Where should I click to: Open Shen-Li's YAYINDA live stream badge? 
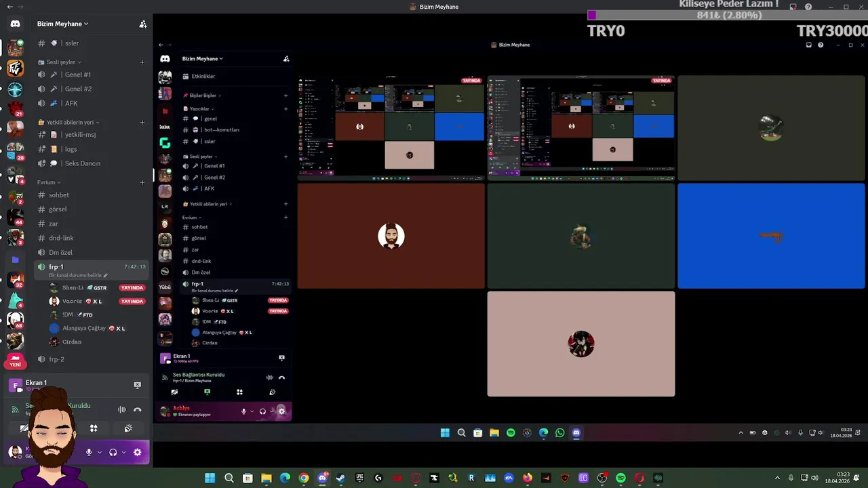(x=132, y=287)
